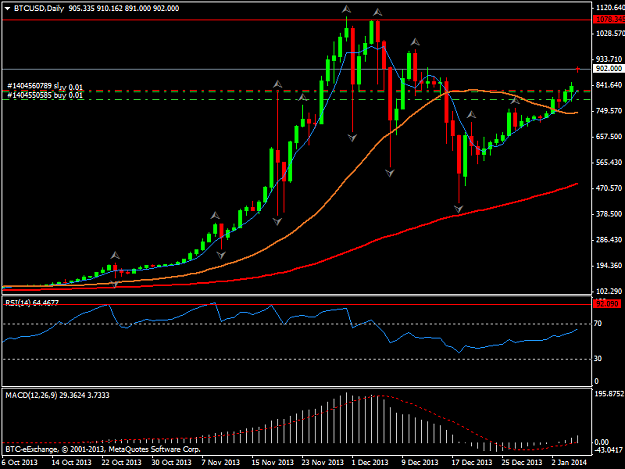Click the 841.640 price axis label
The height and width of the screenshot is (469, 625).
coord(609,85)
